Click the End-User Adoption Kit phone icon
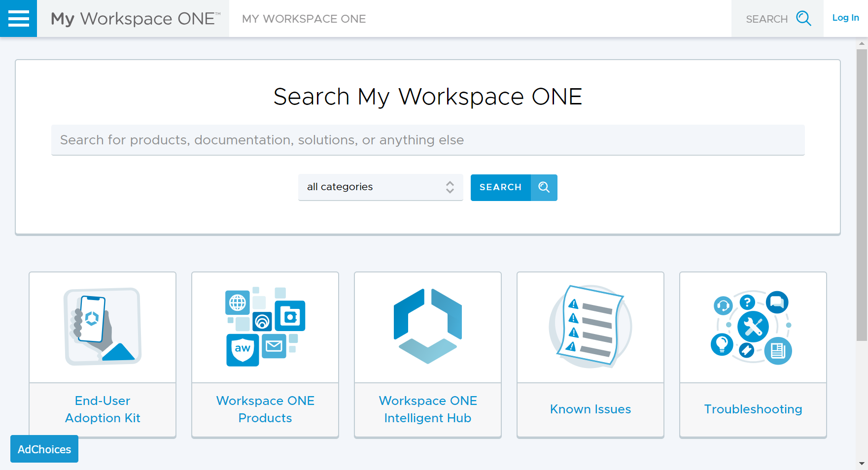 click(x=102, y=326)
